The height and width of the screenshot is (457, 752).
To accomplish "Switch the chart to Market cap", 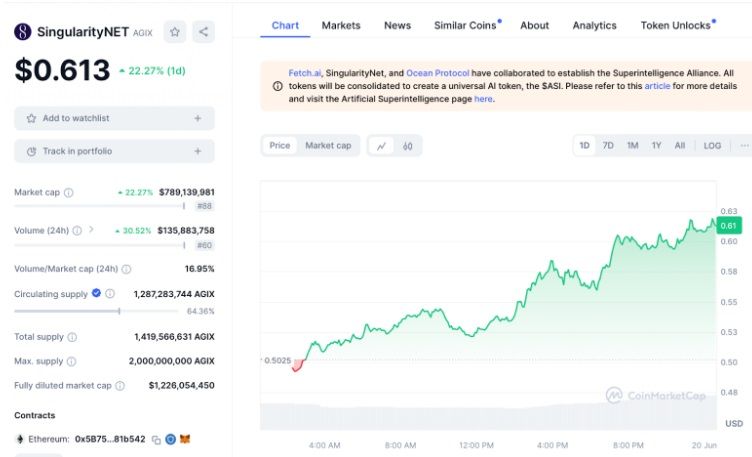I will [x=328, y=146].
